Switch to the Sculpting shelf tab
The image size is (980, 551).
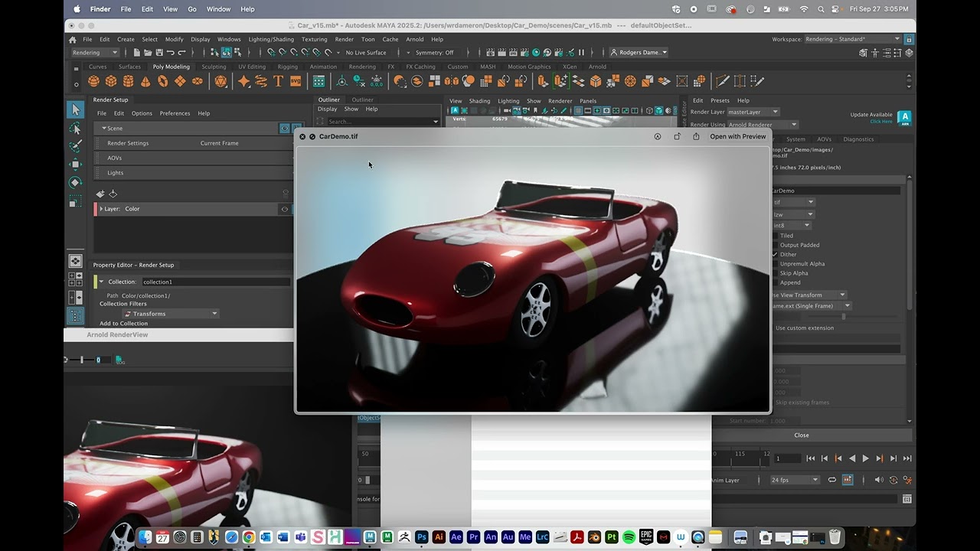(x=214, y=67)
